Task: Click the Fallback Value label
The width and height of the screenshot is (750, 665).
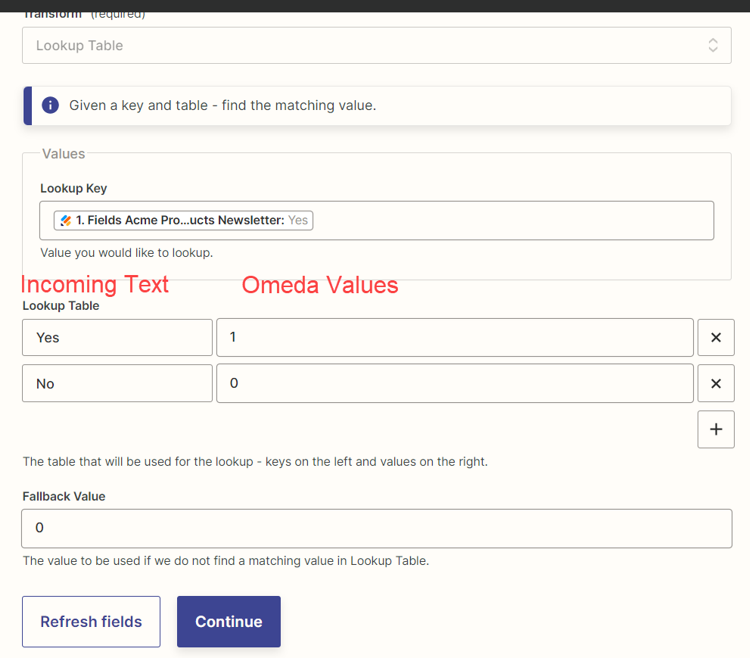Action: 64,496
